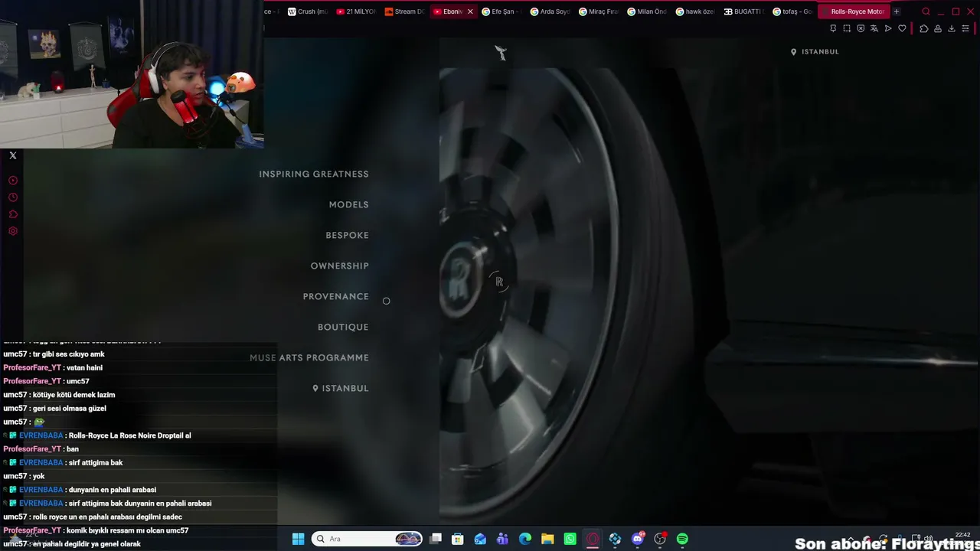Click the send/play arrow icon in the toolbar

point(888,28)
